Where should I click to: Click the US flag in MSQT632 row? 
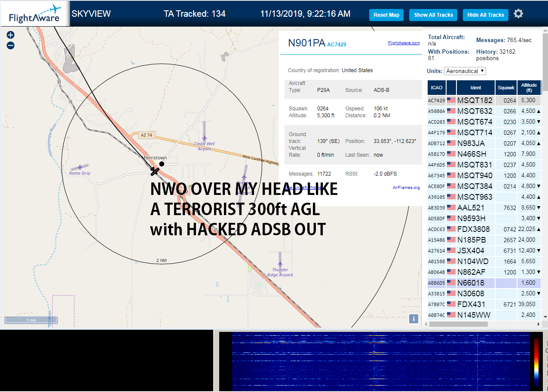pyautogui.click(x=451, y=111)
